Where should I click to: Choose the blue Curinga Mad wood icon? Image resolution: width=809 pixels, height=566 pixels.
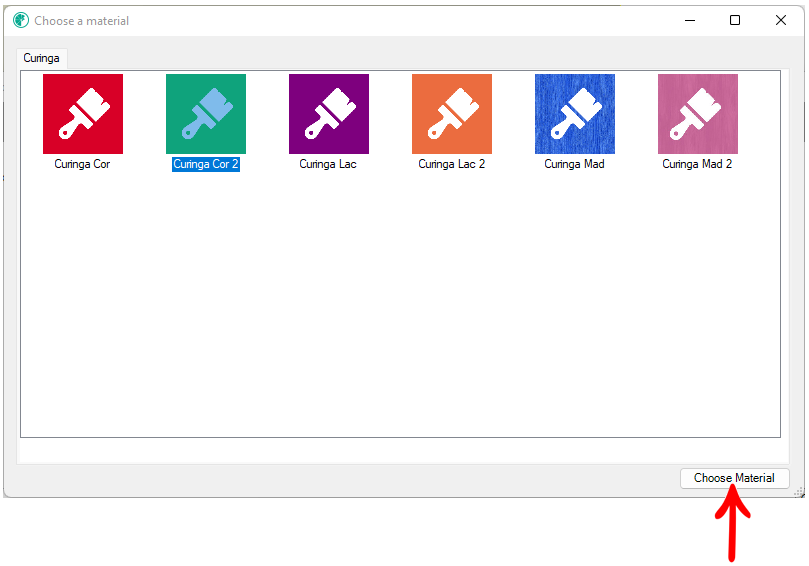click(x=575, y=114)
